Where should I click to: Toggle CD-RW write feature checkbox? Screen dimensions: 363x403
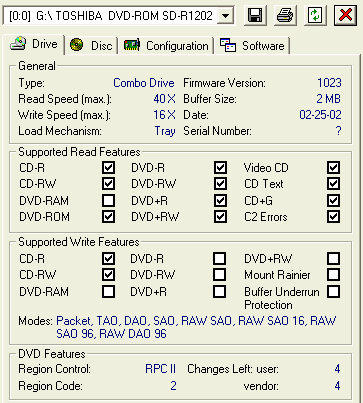tap(108, 275)
